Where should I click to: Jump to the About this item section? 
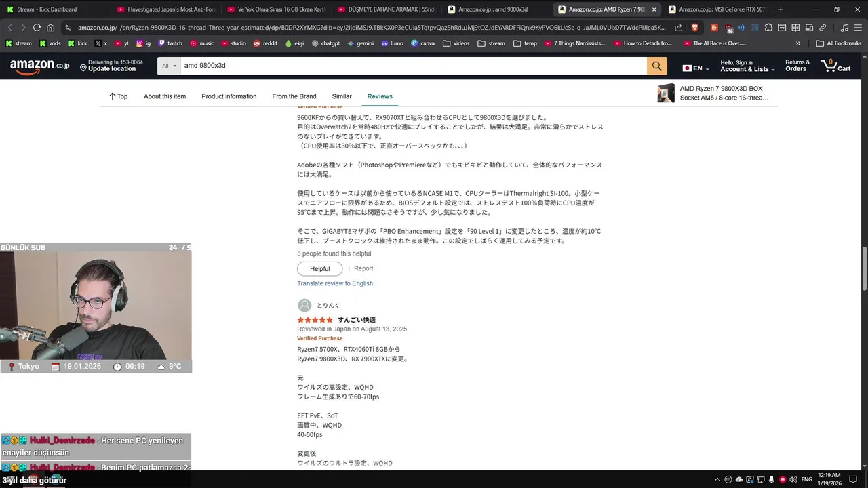pyautogui.click(x=165, y=96)
